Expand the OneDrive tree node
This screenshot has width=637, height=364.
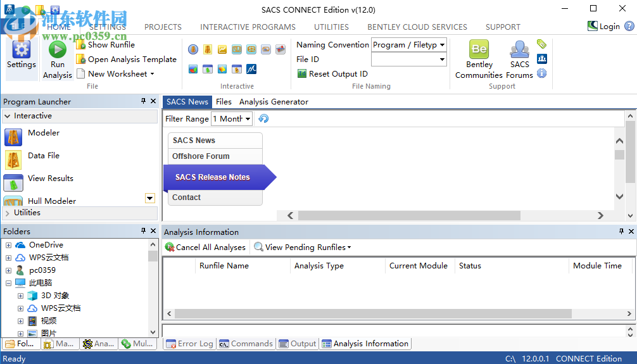pos(8,246)
